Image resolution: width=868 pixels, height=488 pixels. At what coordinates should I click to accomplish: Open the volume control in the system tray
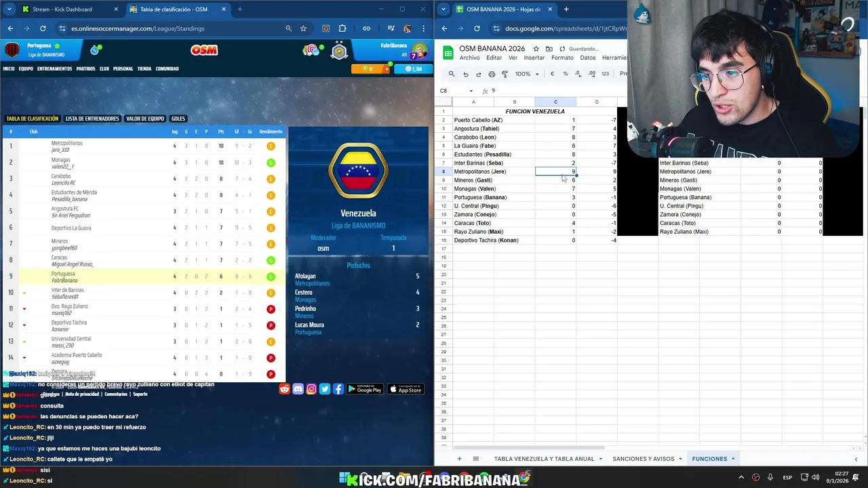(x=816, y=477)
